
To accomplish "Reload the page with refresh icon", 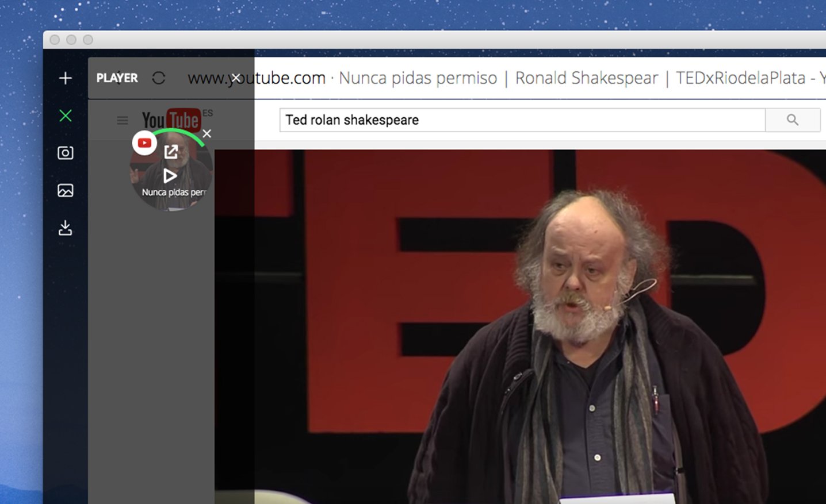I will [x=159, y=78].
